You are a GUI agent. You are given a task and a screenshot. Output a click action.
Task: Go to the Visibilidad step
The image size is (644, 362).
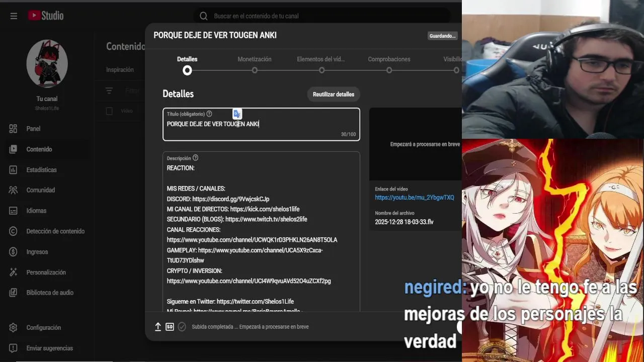tap(452, 59)
